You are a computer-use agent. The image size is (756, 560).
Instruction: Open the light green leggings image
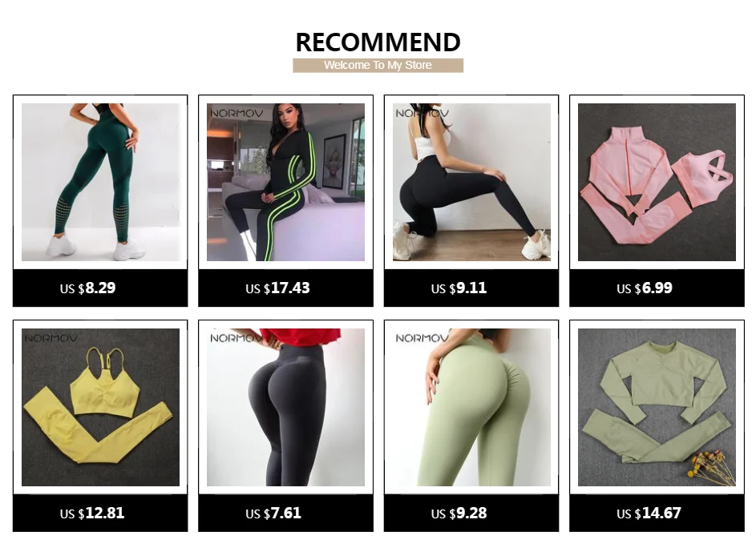click(471, 407)
